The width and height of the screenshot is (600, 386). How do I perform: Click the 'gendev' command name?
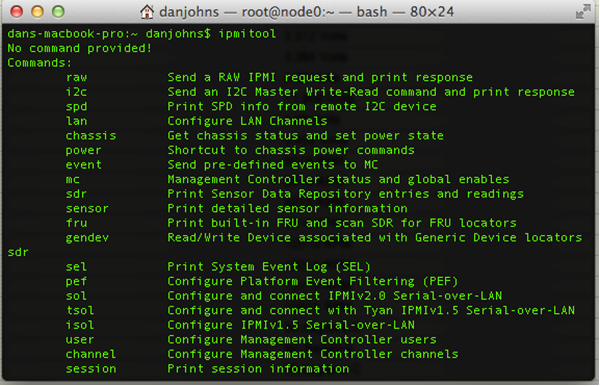tap(87, 238)
